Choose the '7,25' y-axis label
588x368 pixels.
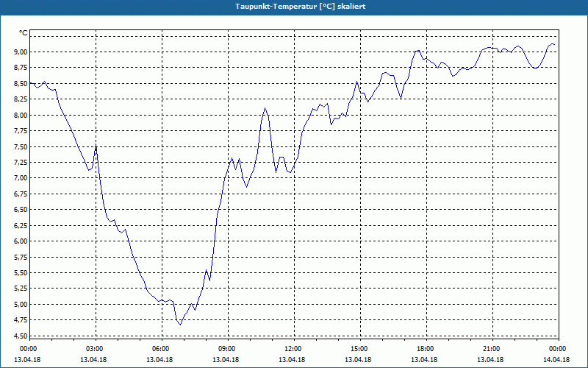pos(21,162)
